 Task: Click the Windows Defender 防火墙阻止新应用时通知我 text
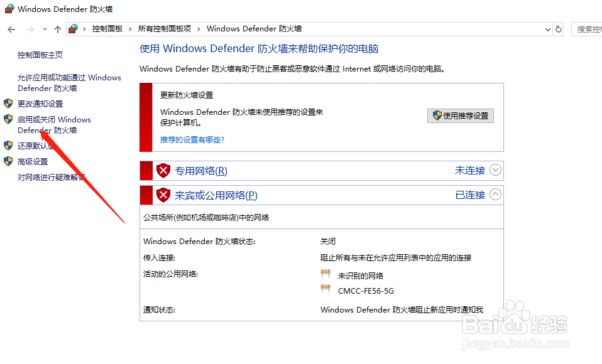pyautogui.click(x=402, y=309)
